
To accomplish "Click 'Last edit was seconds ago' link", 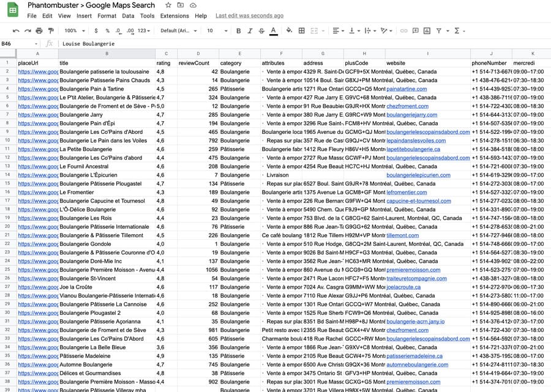I will pyautogui.click(x=249, y=16).
